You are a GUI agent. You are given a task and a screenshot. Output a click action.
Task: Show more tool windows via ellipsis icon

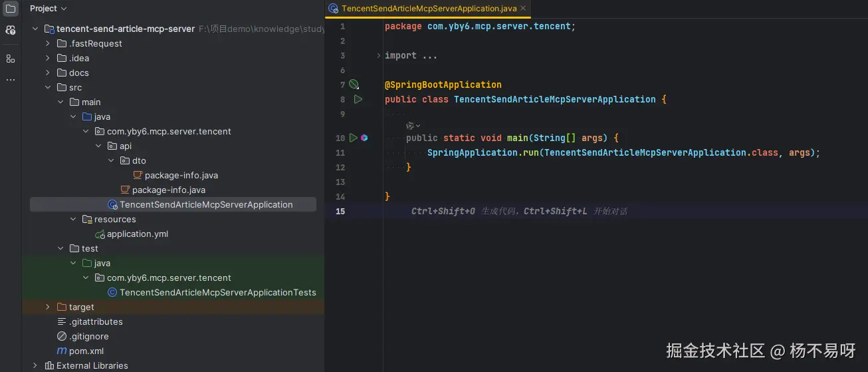click(11, 80)
